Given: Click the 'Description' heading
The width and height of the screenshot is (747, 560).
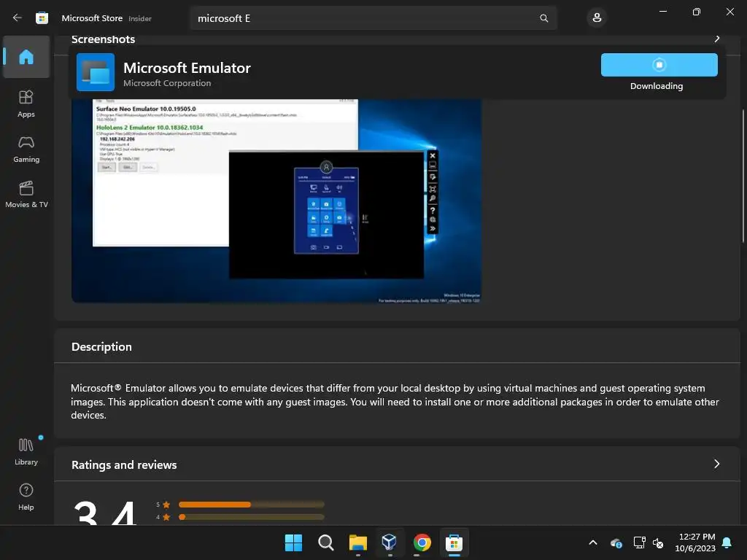Looking at the screenshot, I should 101,346.
